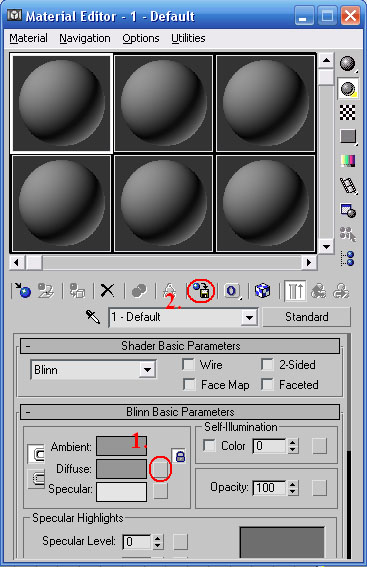Click the Opacity map button
The height and width of the screenshot is (567, 367).
pyautogui.click(x=319, y=488)
